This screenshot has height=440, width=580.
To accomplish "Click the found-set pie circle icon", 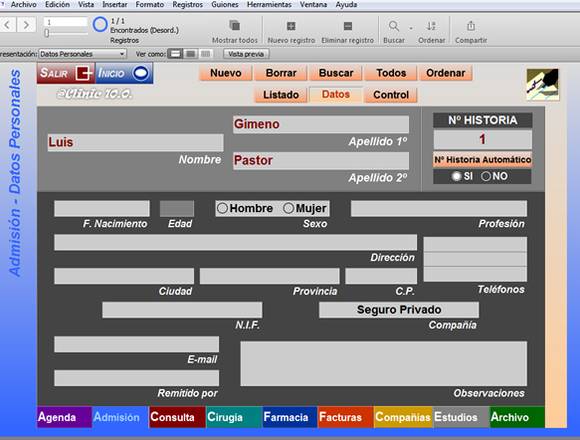I will coord(100,24).
